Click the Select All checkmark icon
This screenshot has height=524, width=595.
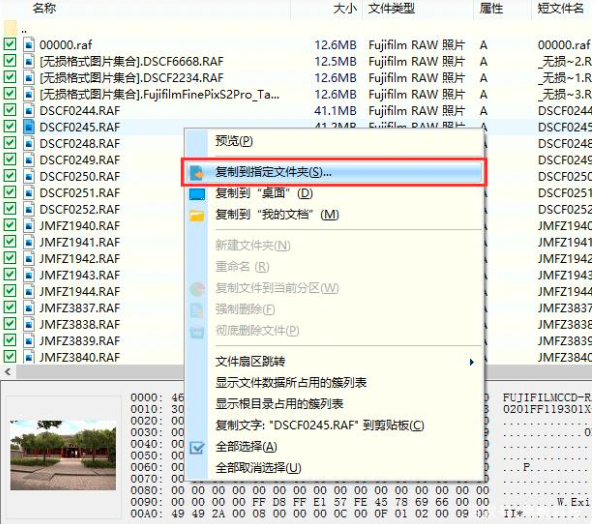[197, 448]
